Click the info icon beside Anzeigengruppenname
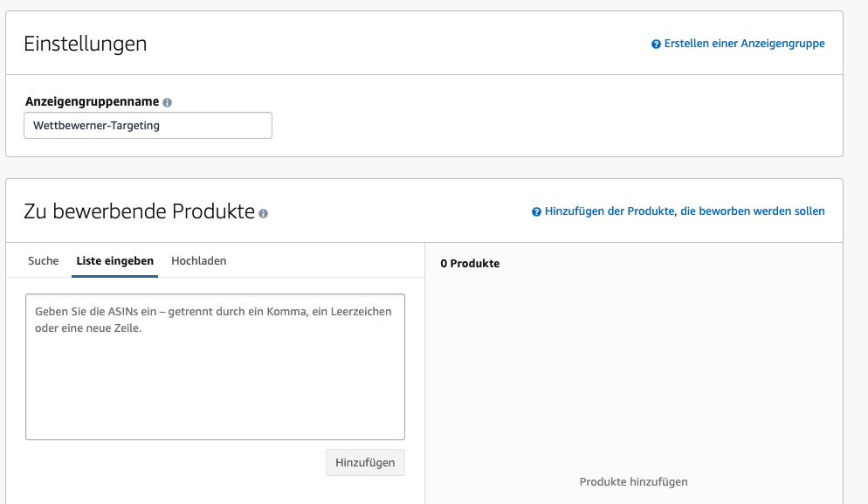Viewport: 868px width, 504px height. [167, 102]
